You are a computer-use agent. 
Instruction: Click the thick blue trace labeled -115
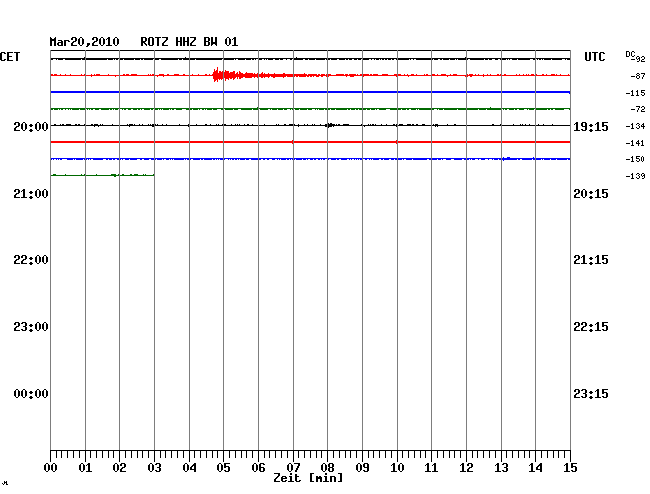click(x=310, y=92)
